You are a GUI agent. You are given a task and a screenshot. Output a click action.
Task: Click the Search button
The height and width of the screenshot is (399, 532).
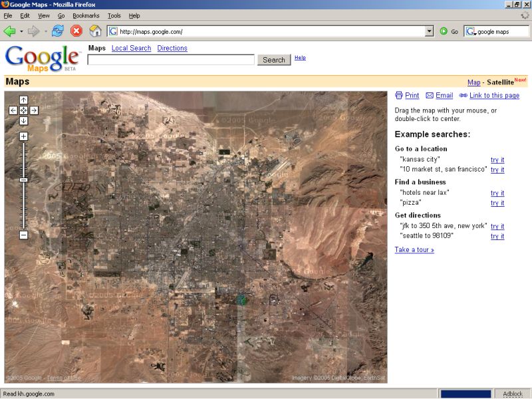273,60
